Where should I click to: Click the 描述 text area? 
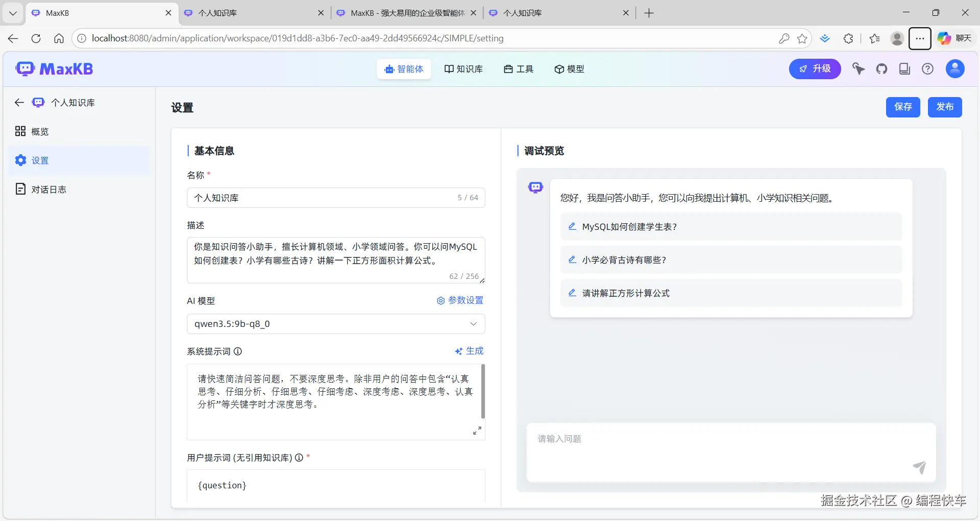point(336,260)
